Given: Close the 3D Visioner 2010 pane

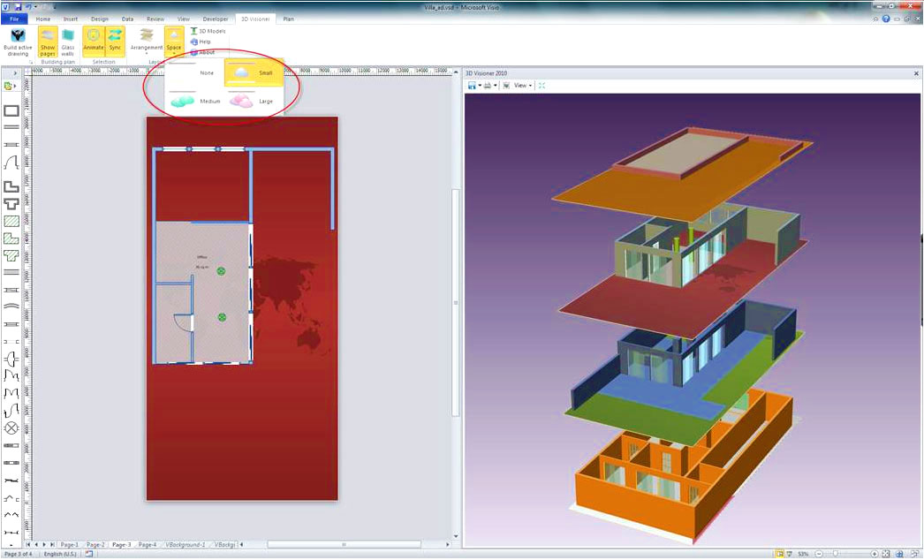Looking at the screenshot, I should click(x=916, y=73).
